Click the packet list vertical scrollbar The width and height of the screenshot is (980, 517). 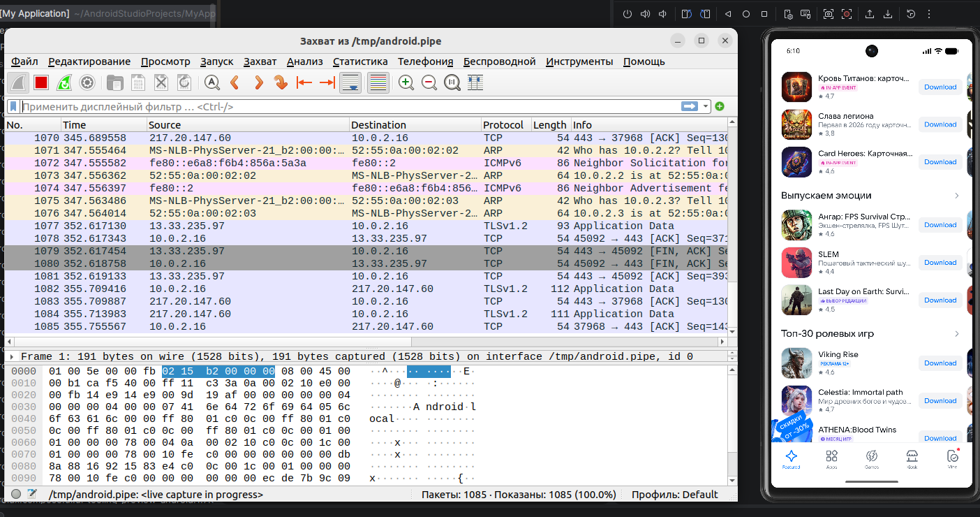[x=732, y=231]
